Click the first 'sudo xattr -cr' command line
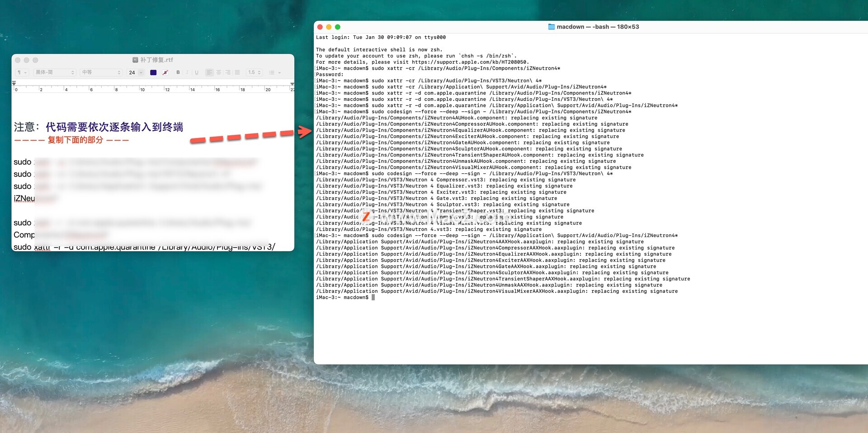868x433 pixels. click(x=438, y=68)
